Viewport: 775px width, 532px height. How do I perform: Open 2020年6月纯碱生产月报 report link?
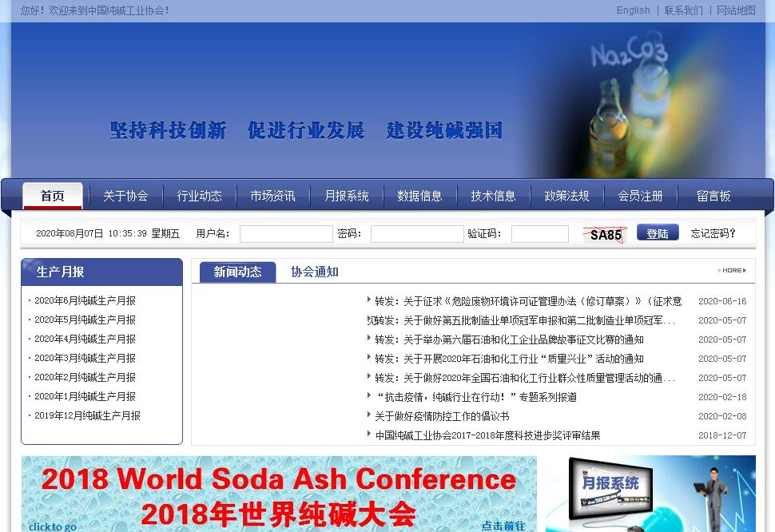85,301
